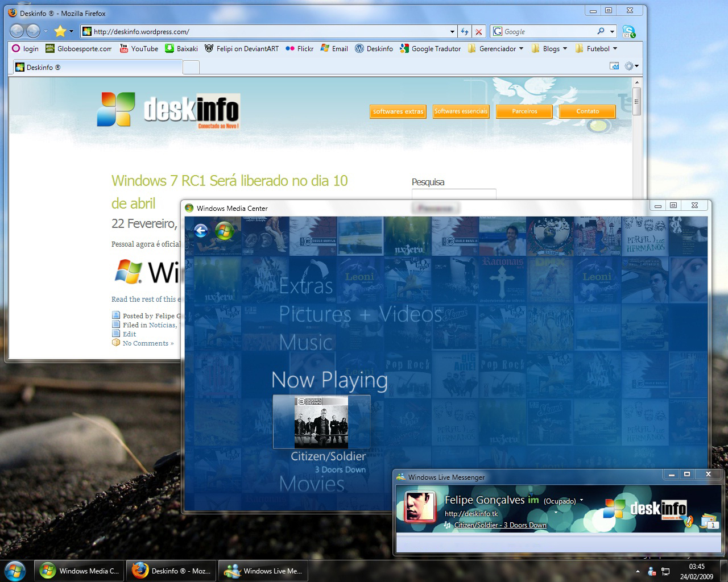Click Messenger profile display picture
This screenshot has height=582, width=728.
tap(420, 506)
